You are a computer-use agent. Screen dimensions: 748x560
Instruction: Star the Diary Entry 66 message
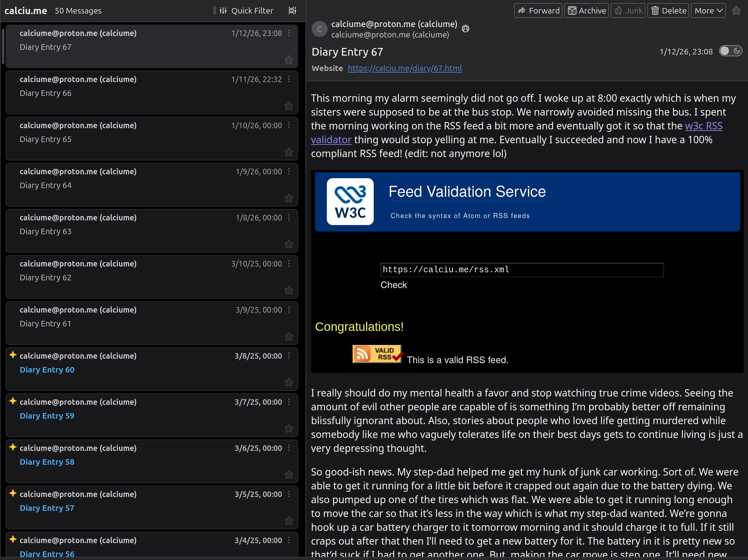point(289,106)
